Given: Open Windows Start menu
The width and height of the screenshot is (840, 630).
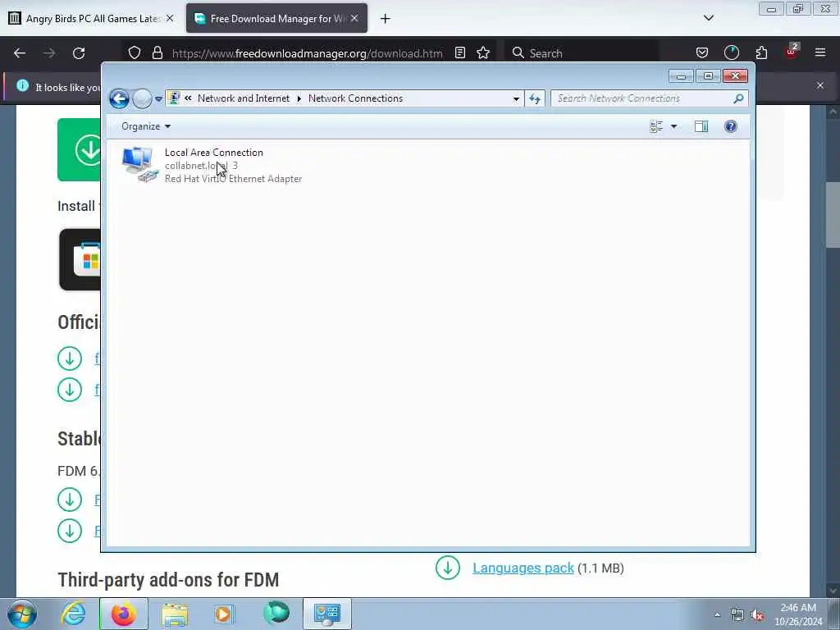Looking at the screenshot, I should [x=22, y=614].
